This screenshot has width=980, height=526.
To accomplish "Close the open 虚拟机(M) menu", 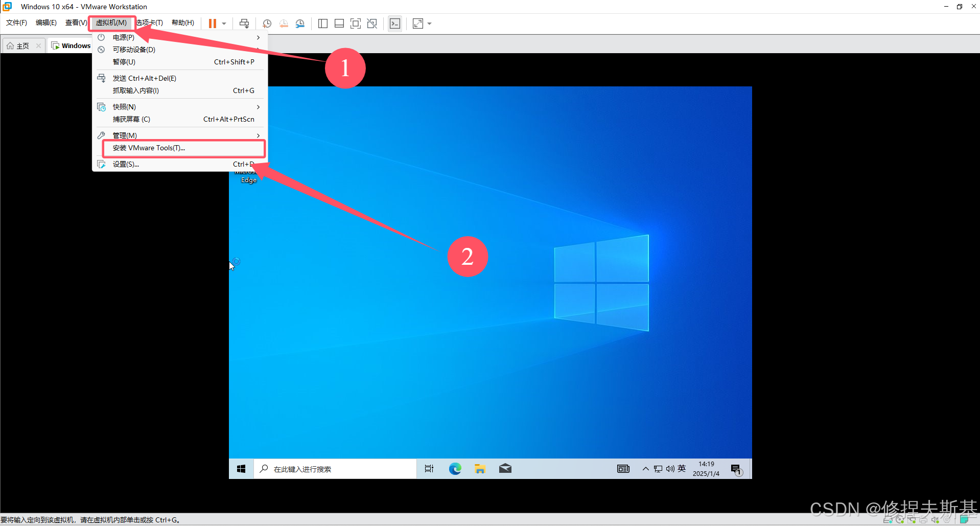I will 111,23.
